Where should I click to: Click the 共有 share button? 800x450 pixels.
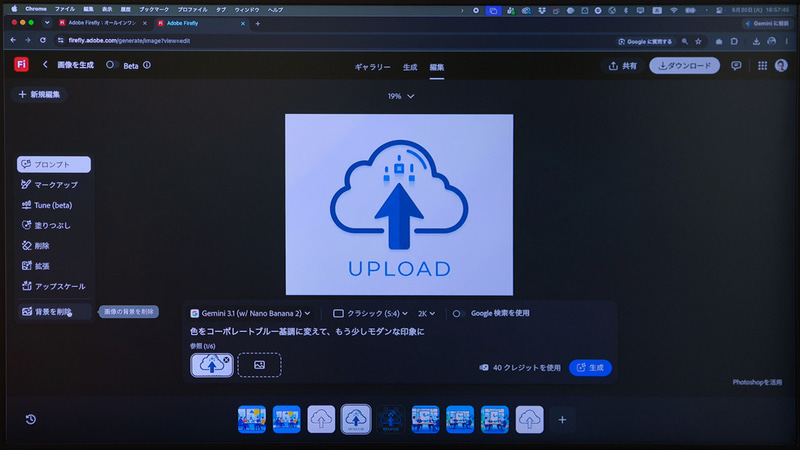[x=623, y=66]
